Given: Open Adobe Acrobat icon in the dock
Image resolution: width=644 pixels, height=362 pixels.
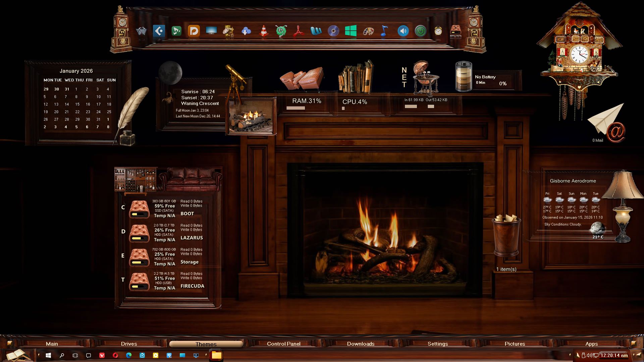Looking at the screenshot, I should tap(298, 31).
